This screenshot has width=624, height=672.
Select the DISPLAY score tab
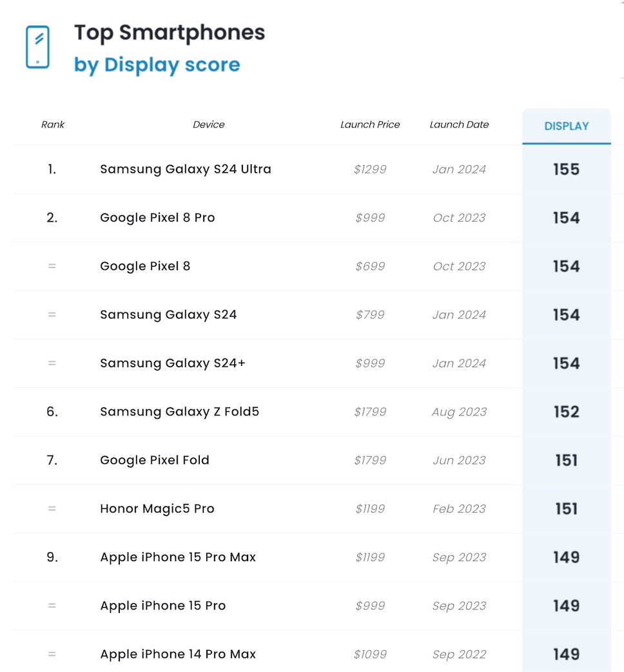click(566, 126)
